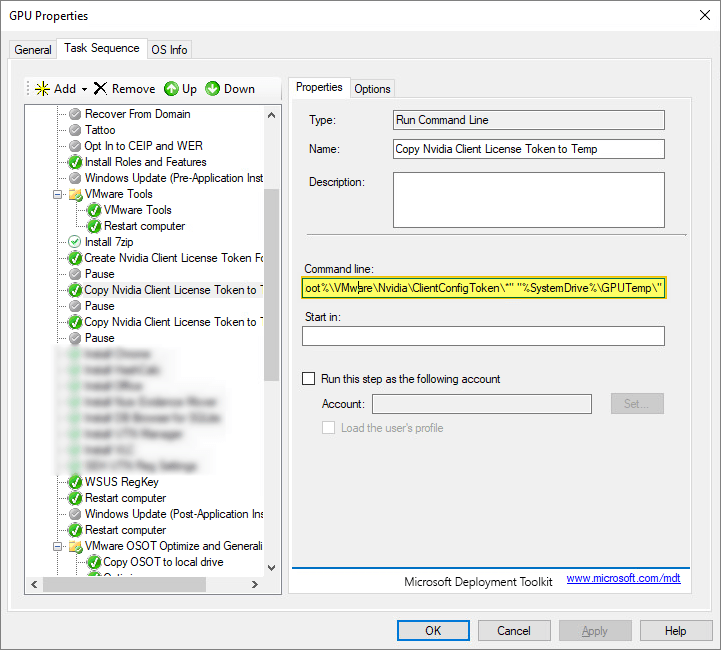Switch to the OS Info tab
The width and height of the screenshot is (721, 650).
pos(169,49)
